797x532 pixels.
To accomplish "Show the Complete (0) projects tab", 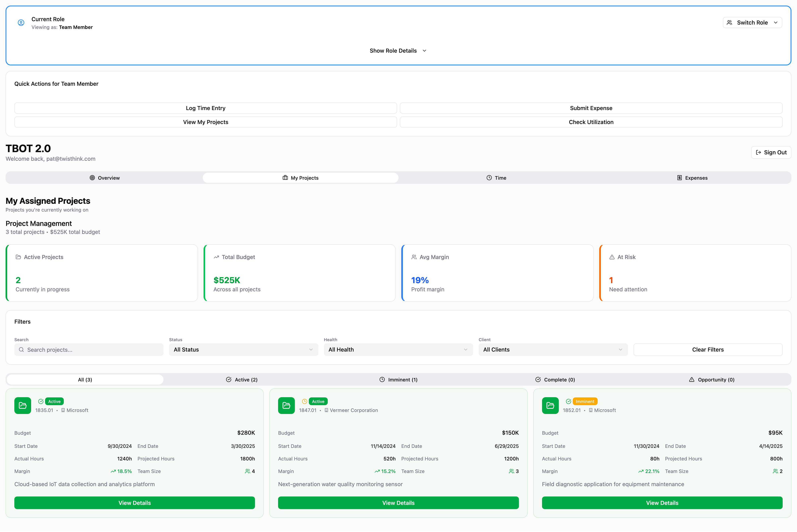I will (555, 380).
